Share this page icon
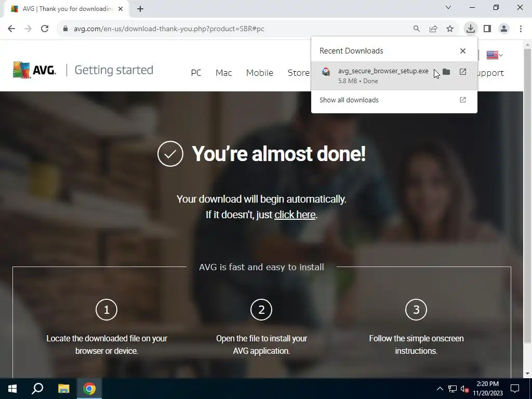532x399 pixels. pyautogui.click(x=433, y=29)
